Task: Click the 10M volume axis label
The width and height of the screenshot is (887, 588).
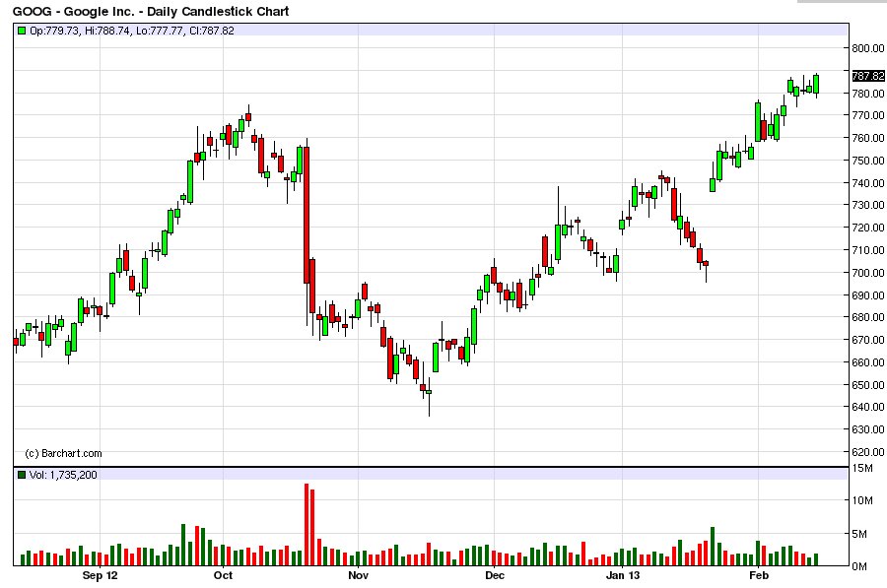Action: click(862, 500)
